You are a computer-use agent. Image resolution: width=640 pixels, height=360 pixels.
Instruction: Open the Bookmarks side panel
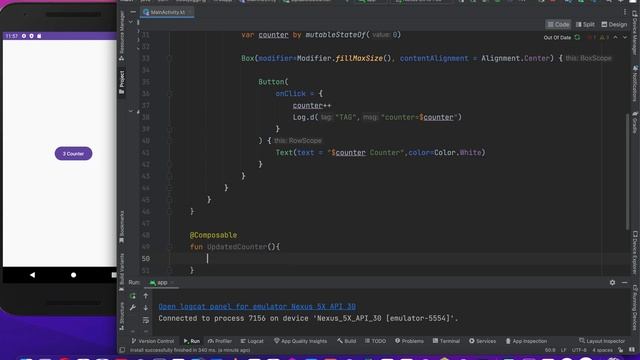coord(122,227)
